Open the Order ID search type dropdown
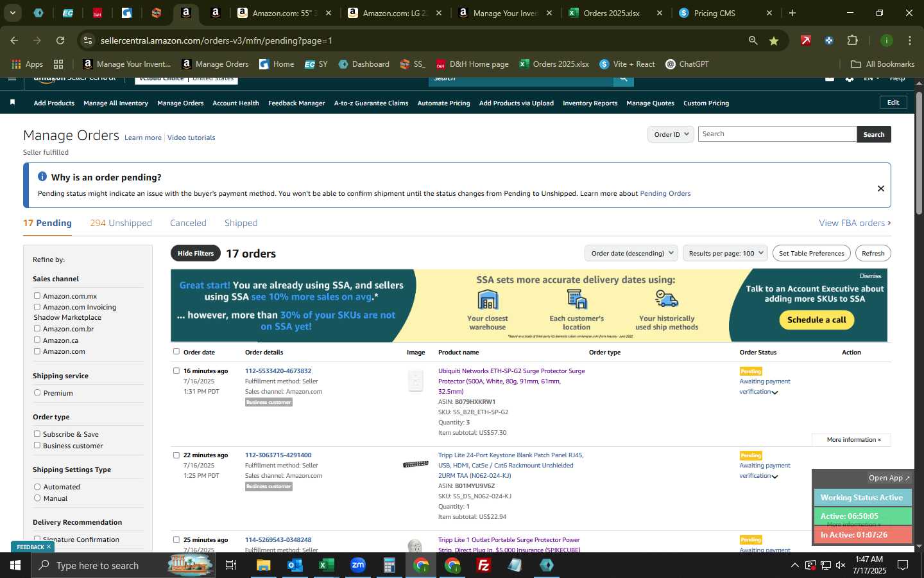Screen dimensions: 924x578 [671, 134]
